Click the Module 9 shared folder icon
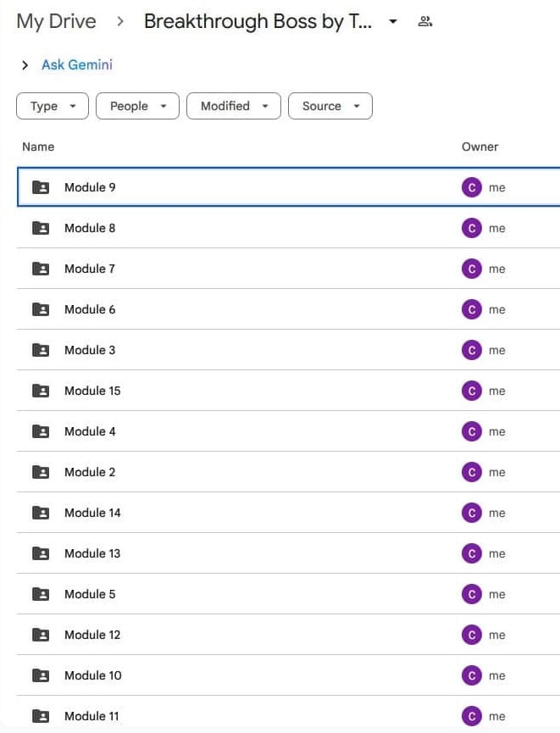Image resolution: width=560 pixels, height=733 pixels. [41, 187]
